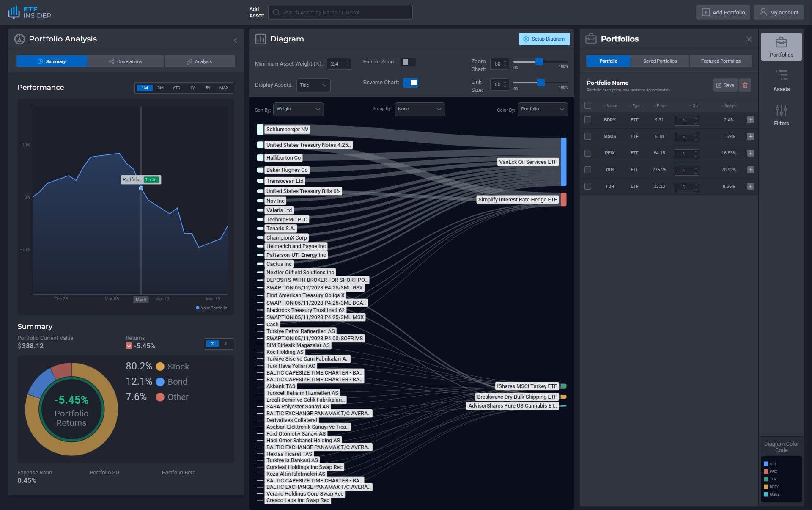Image resolution: width=812 pixels, height=510 pixels.
Task: Switch to the Analysis tab
Action: [x=200, y=61]
